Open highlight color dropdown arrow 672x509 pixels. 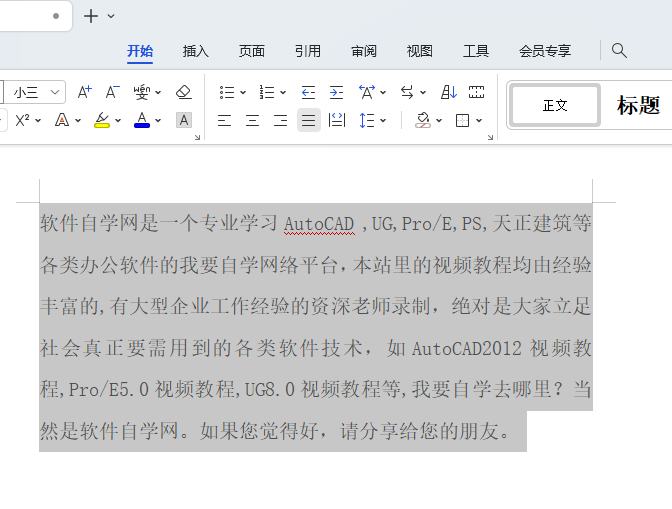tap(118, 121)
